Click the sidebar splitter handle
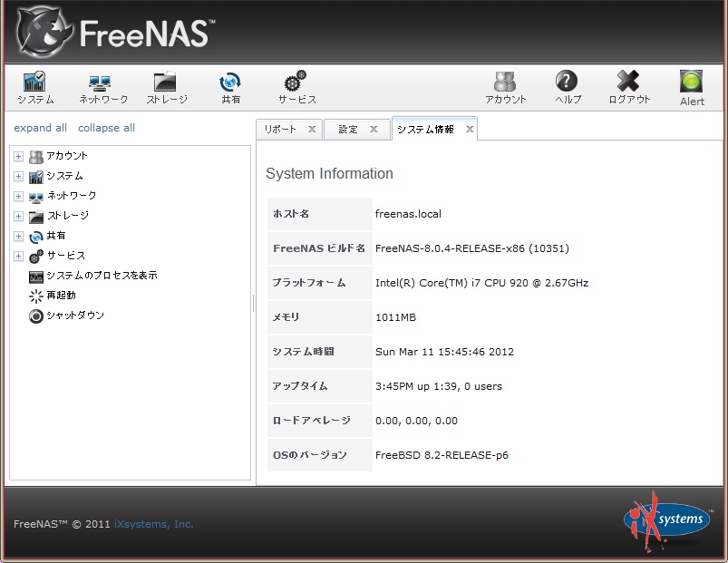The height and width of the screenshot is (563, 728). pyautogui.click(x=254, y=304)
